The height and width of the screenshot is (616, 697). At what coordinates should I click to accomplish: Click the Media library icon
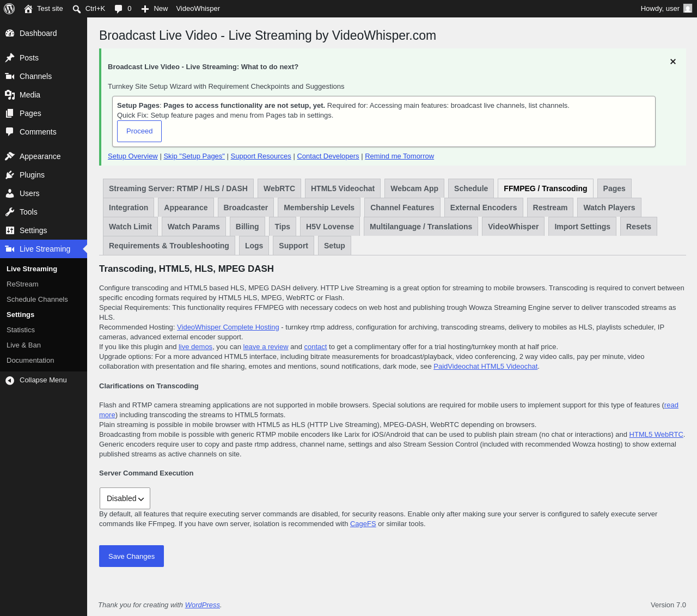(x=10, y=95)
